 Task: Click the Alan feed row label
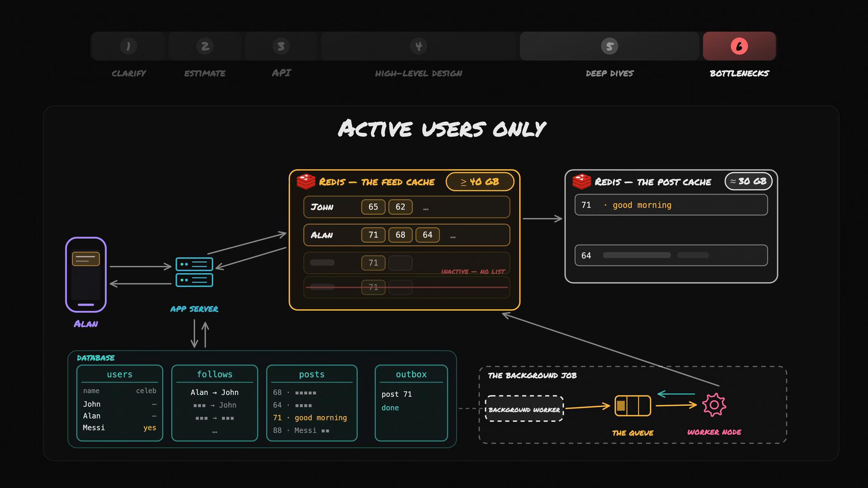(x=322, y=235)
